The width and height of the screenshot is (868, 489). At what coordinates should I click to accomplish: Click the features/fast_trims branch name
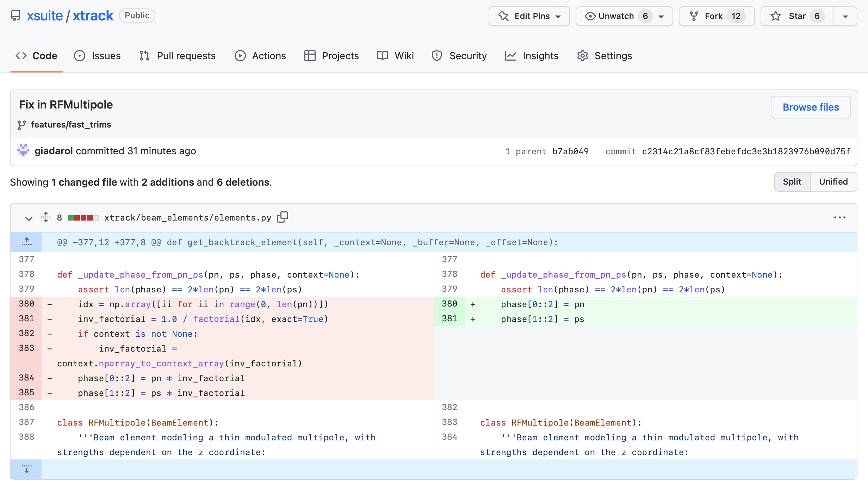(x=71, y=125)
